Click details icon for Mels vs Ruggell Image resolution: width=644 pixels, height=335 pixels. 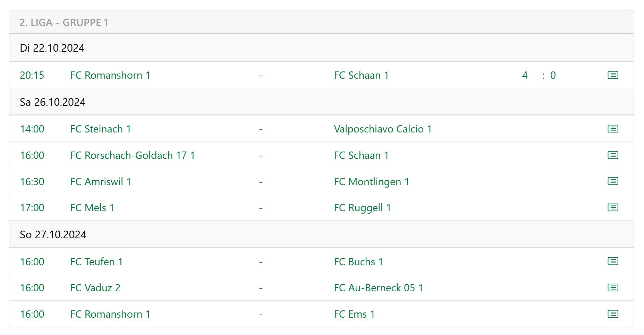pos(613,207)
